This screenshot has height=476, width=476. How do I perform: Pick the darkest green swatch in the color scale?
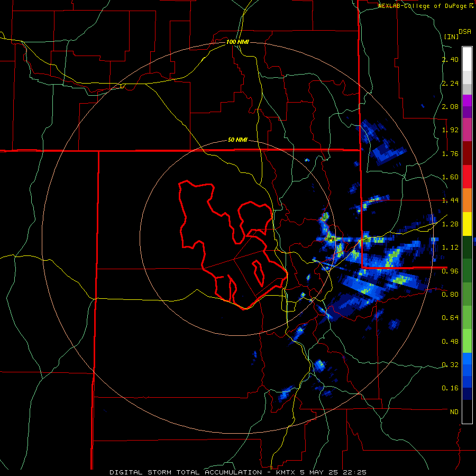467,248
